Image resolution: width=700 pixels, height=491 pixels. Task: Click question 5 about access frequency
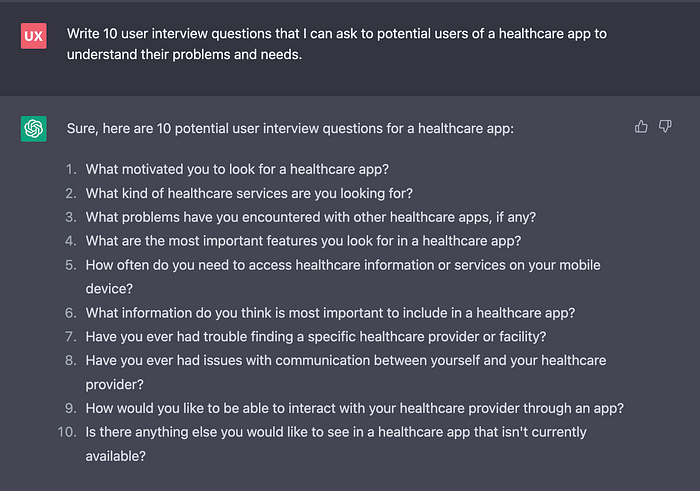point(343,277)
